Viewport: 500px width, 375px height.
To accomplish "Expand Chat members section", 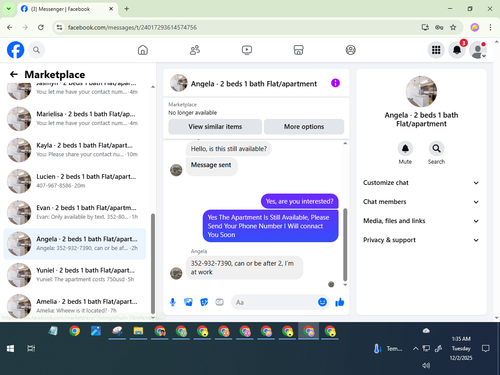I will click(421, 202).
